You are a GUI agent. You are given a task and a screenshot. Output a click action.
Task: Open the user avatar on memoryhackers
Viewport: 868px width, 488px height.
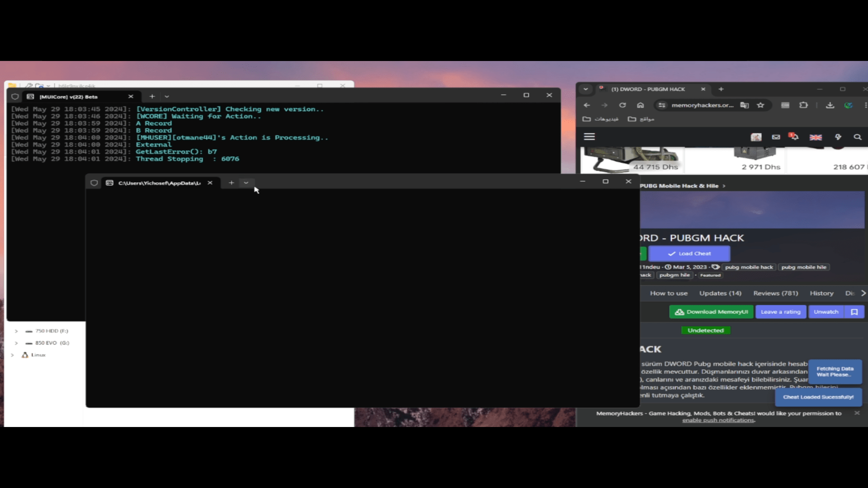pos(756,137)
